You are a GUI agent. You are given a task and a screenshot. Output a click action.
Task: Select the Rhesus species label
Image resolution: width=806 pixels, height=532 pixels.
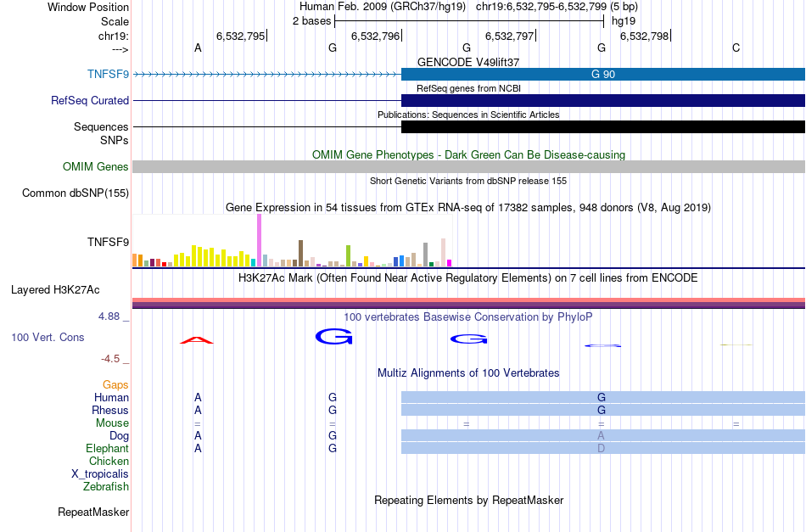click(x=110, y=410)
